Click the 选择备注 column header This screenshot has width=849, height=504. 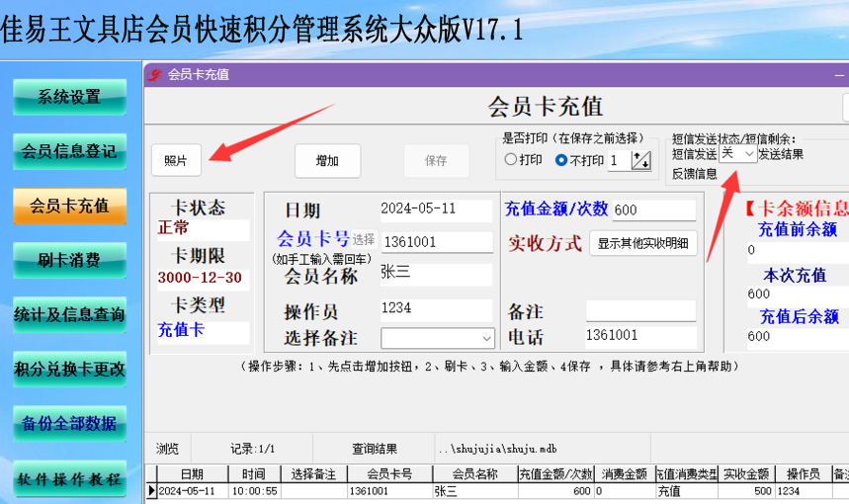[x=313, y=474]
